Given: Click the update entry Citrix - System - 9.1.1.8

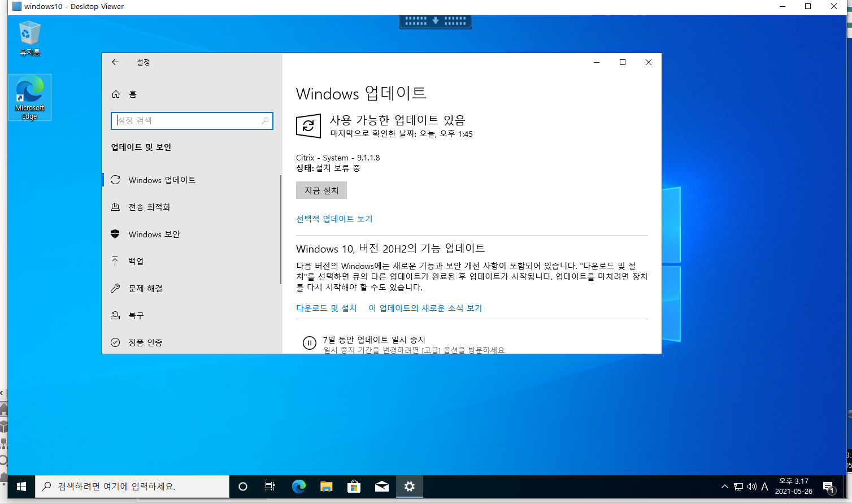Looking at the screenshot, I should (338, 158).
